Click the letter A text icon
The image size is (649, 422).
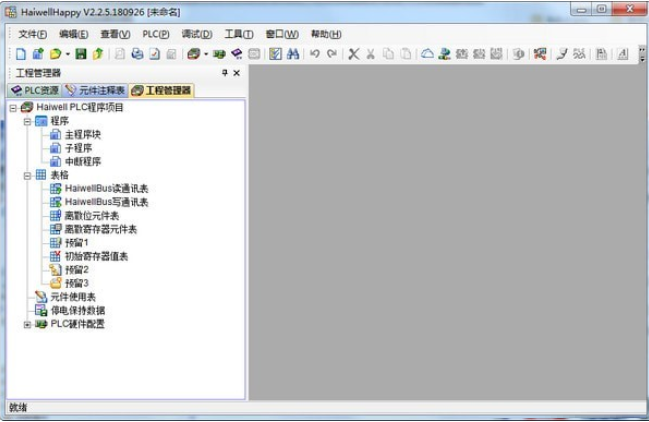coord(623,54)
